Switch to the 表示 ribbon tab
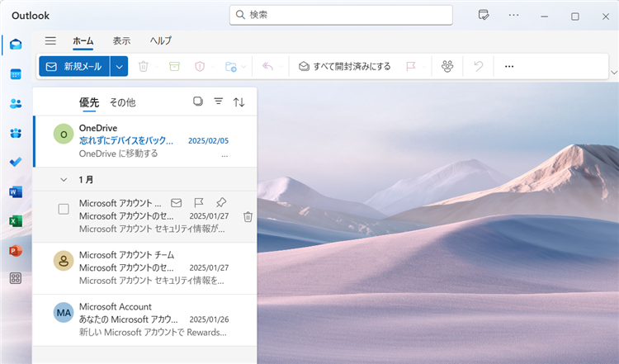Screen dimensions: 619x364 pos(121,40)
